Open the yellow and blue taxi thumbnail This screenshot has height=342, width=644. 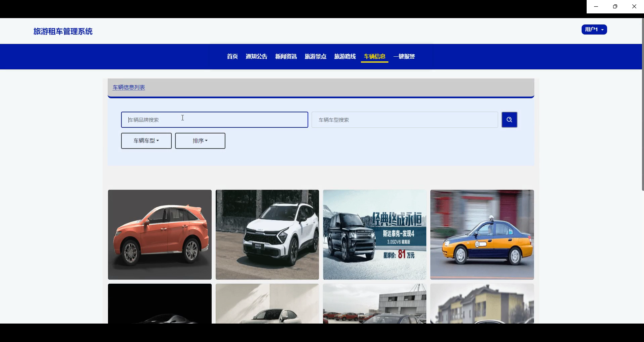pyautogui.click(x=482, y=235)
